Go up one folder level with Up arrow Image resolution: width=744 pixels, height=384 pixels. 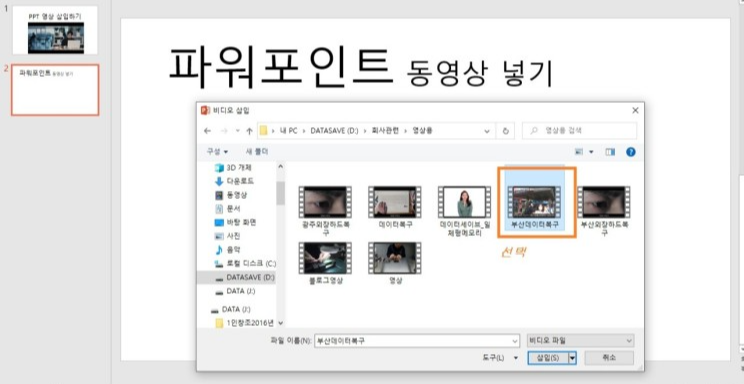point(249,131)
